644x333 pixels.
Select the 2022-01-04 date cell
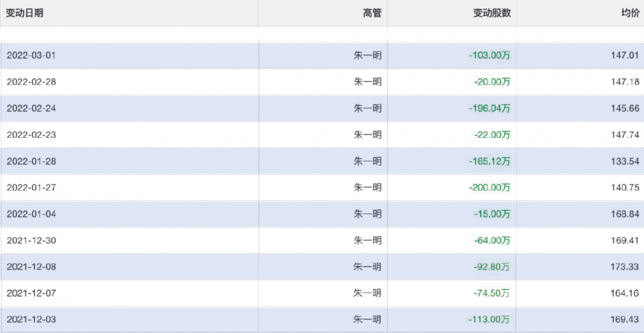click(31, 214)
